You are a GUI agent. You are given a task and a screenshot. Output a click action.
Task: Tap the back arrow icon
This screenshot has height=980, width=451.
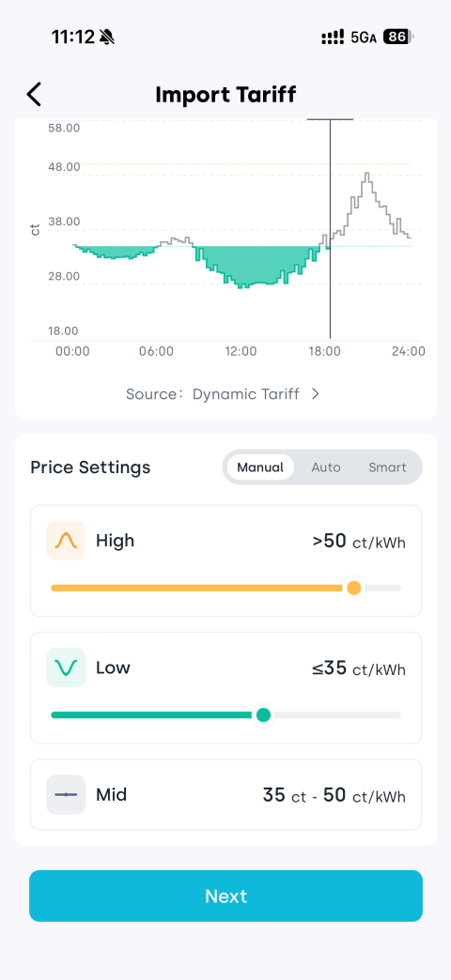pyautogui.click(x=34, y=95)
